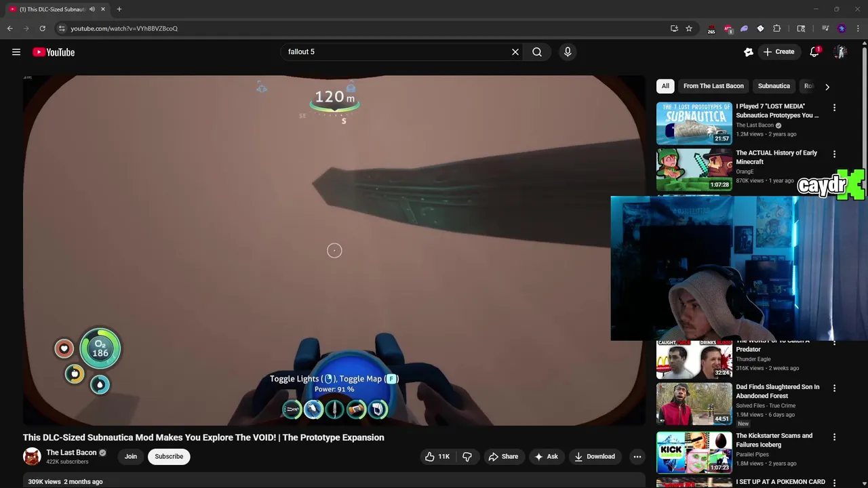Open the Google Lens search icon
This screenshot has width=868, height=488.
(x=801, y=28)
